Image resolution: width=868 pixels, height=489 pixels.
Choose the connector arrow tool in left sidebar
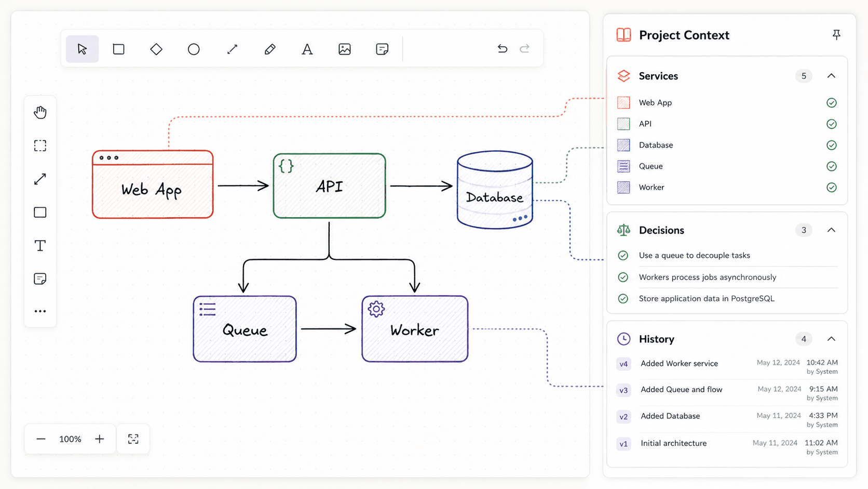click(x=40, y=179)
